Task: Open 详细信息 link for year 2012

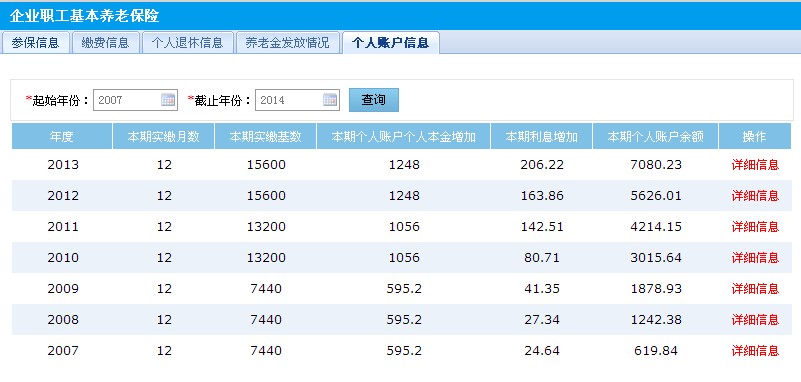Action: (755, 196)
